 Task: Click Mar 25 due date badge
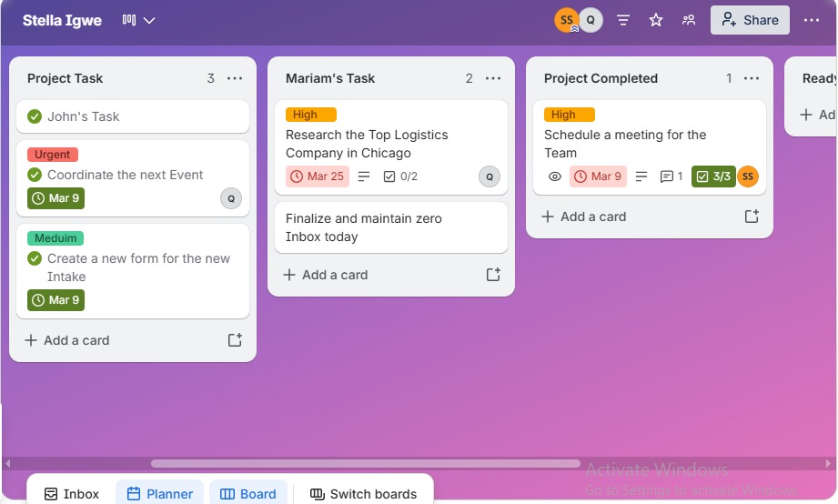(318, 176)
